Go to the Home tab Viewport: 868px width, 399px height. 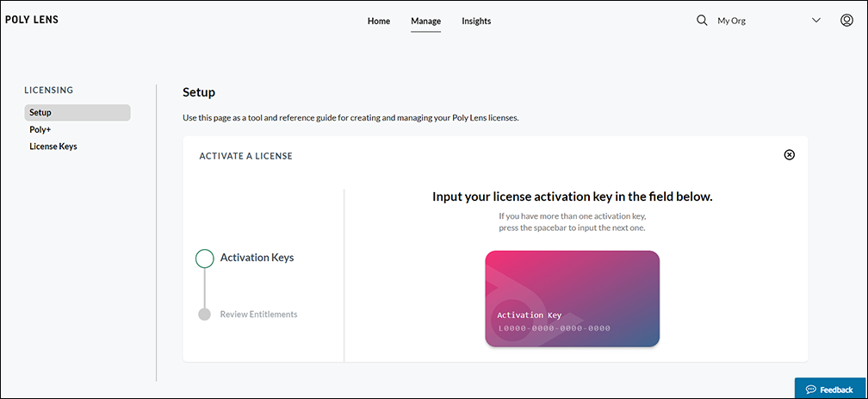point(379,21)
